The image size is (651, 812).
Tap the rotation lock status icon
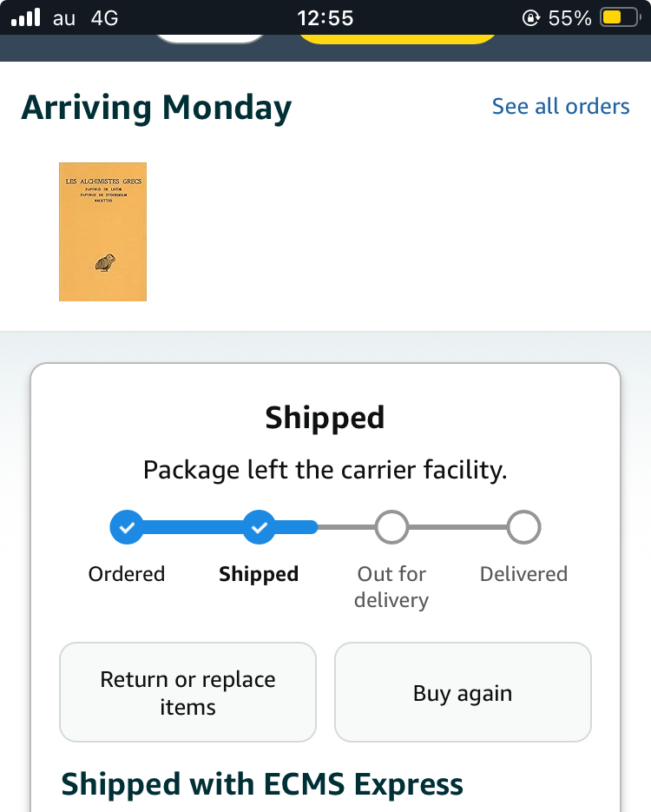[x=531, y=18]
